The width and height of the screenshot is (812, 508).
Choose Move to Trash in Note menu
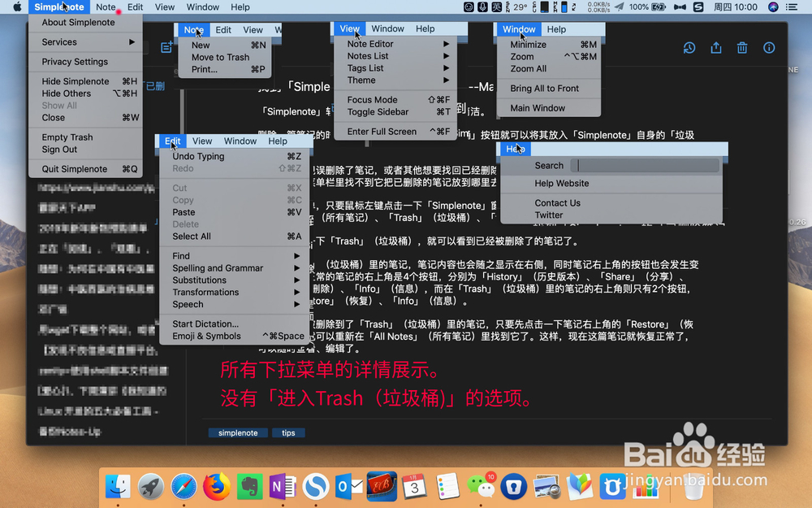[224, 57]
